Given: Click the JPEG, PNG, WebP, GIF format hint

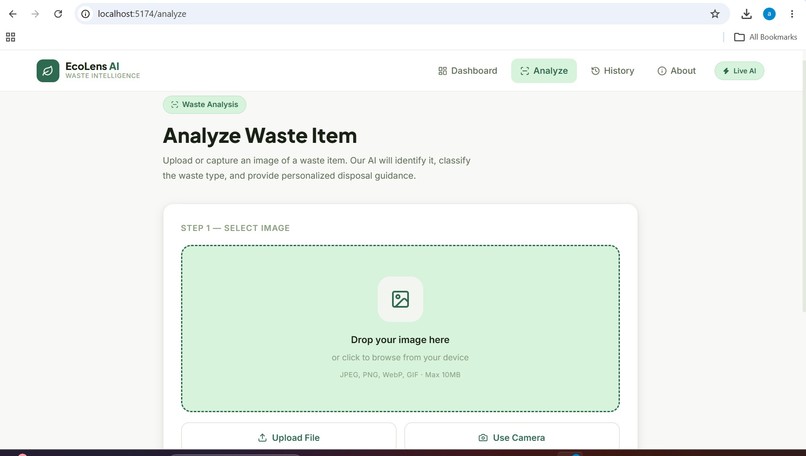Looking at the screenshot, I should [x=400, y=375].
